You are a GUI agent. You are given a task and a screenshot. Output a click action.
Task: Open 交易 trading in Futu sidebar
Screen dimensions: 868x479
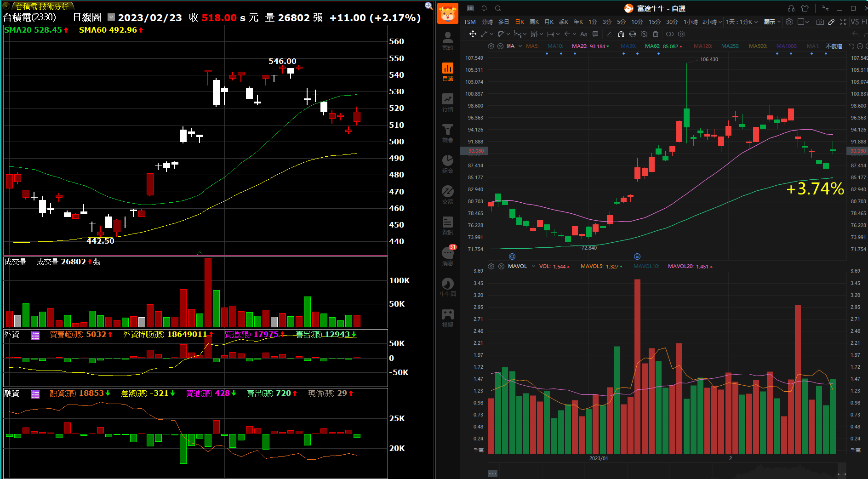point(447,194)
